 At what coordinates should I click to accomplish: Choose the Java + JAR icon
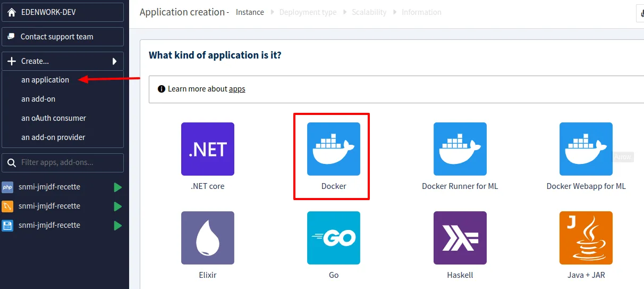[586, 238]
